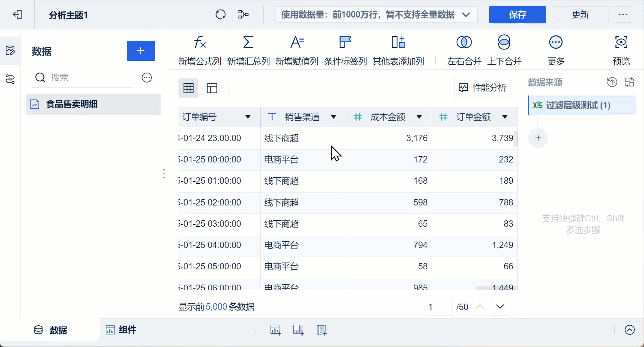Screen dimensions: 644x347
Task: Open 销售渠道 column dropdown arrow
Action: 333,117
